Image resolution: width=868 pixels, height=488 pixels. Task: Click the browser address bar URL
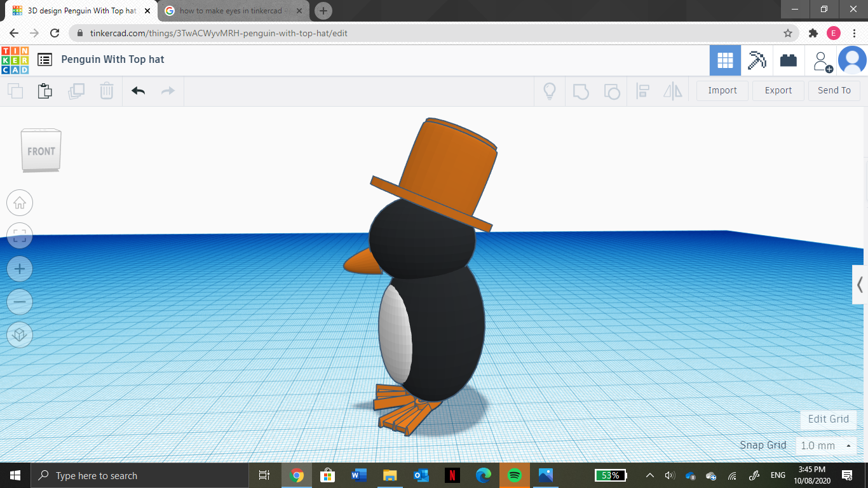click(x=219, y=33)
